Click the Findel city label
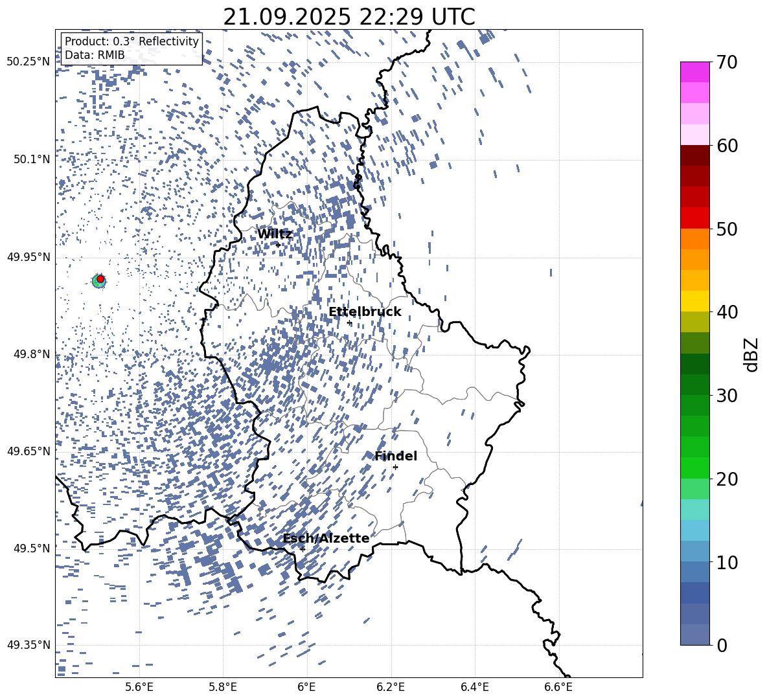Image resolution: width=767 pixels, height=700 pixels. (396, 456)
